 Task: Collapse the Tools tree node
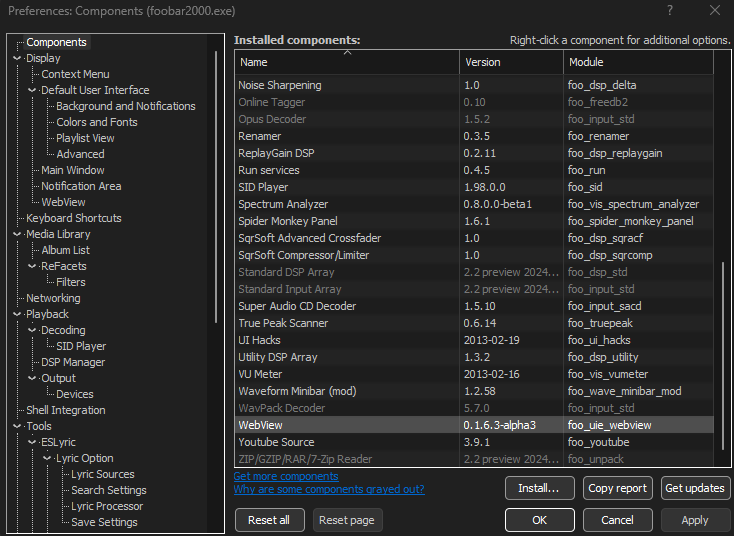[17, 426]
